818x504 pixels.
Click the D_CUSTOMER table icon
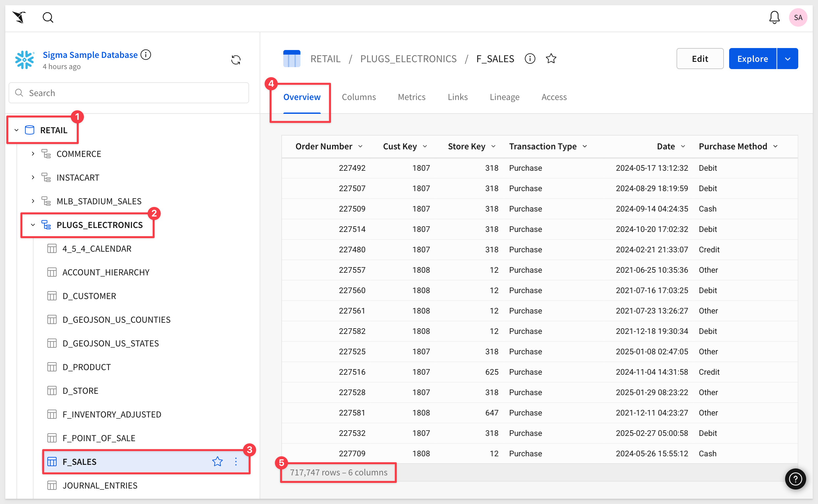click(52, 296)
